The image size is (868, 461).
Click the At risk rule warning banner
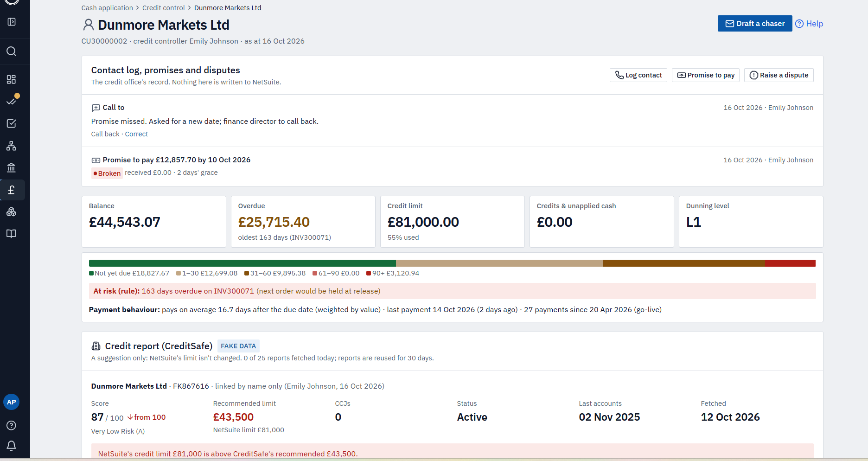tap(453, 291)
